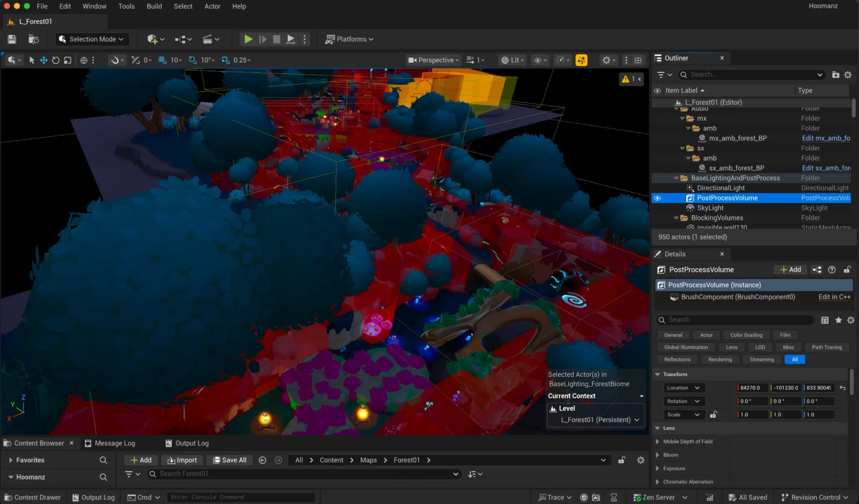Toggle the Scale lock ratio icon
This screenshot has width=859, height=504.
(714, 415)
